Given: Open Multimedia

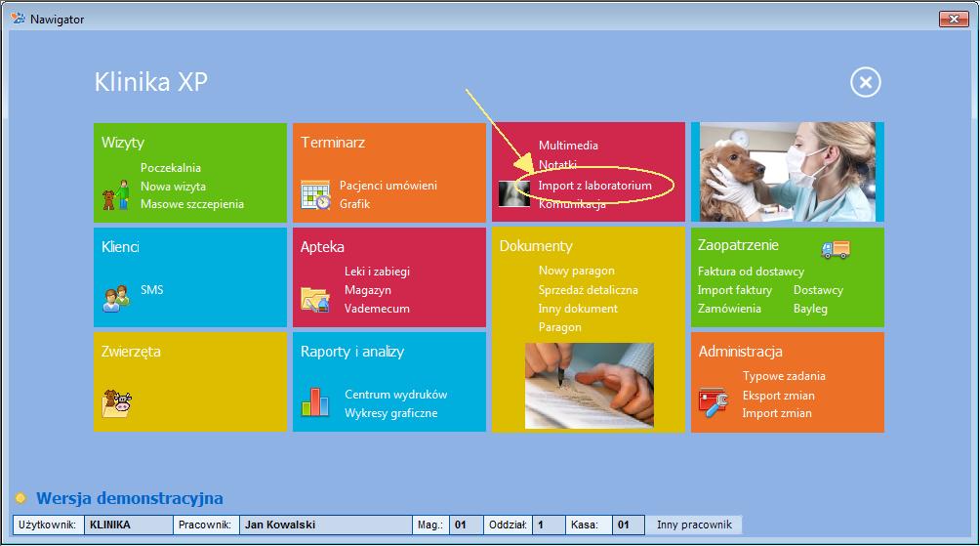Looking at the screenshot, I should click(568, 146).
